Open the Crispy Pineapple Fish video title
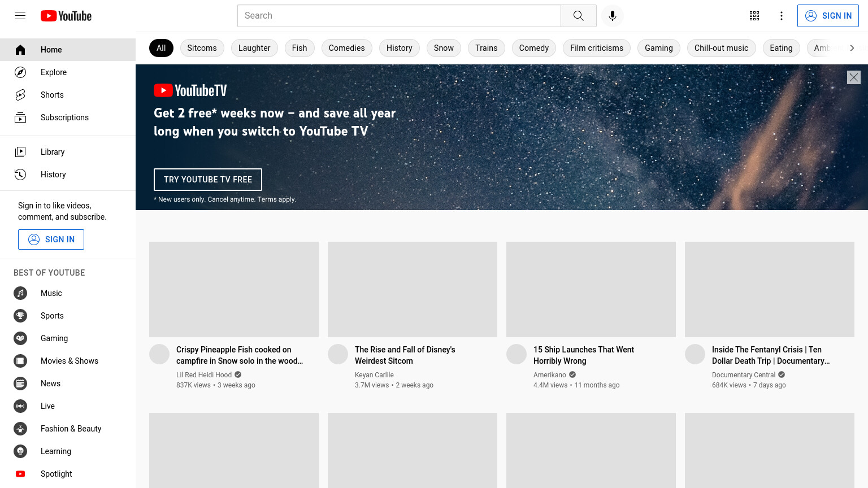The image size is (868, 488). click(x=240, y=355)
